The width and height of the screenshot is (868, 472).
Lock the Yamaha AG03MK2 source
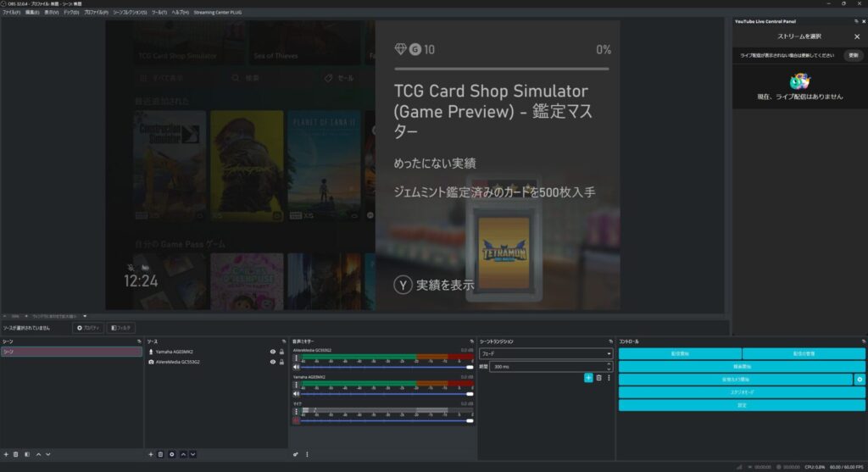click(x=281, y=352)
